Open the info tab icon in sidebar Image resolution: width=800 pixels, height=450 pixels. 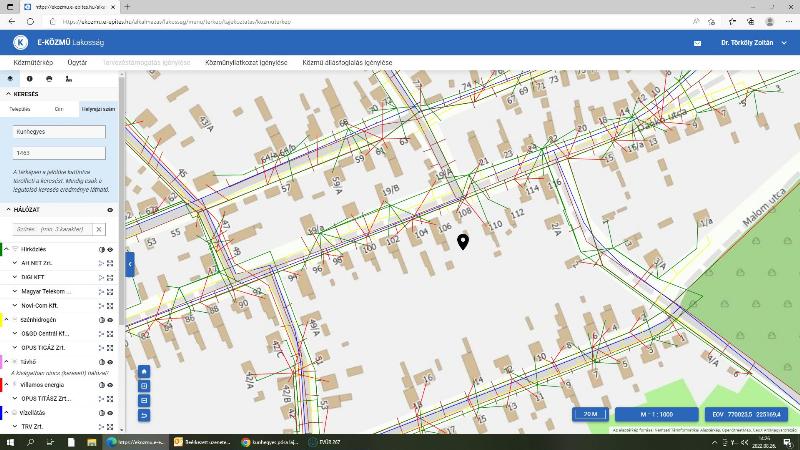pyautogui.click(x=30, y=79)
